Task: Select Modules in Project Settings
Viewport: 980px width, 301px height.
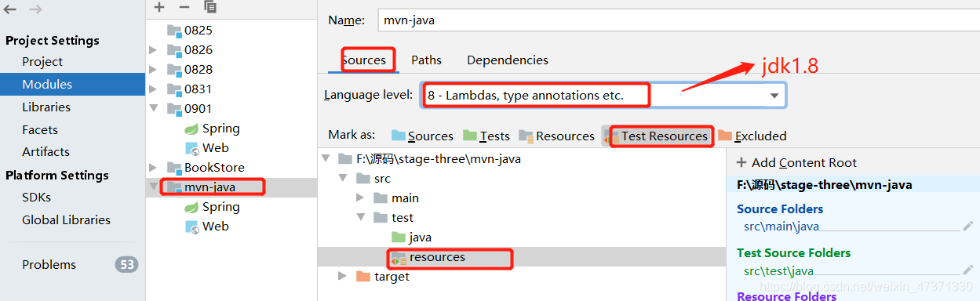Action: pyautogui.click(x=72, y=85)
